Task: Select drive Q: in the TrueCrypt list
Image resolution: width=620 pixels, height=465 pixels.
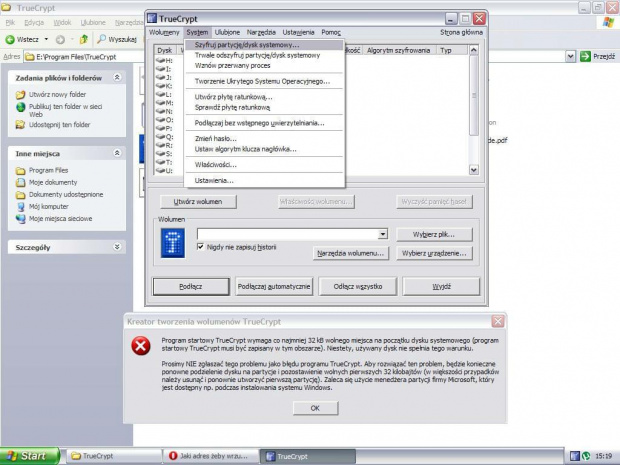Action: pyautogui.click(x=164, y=137)
